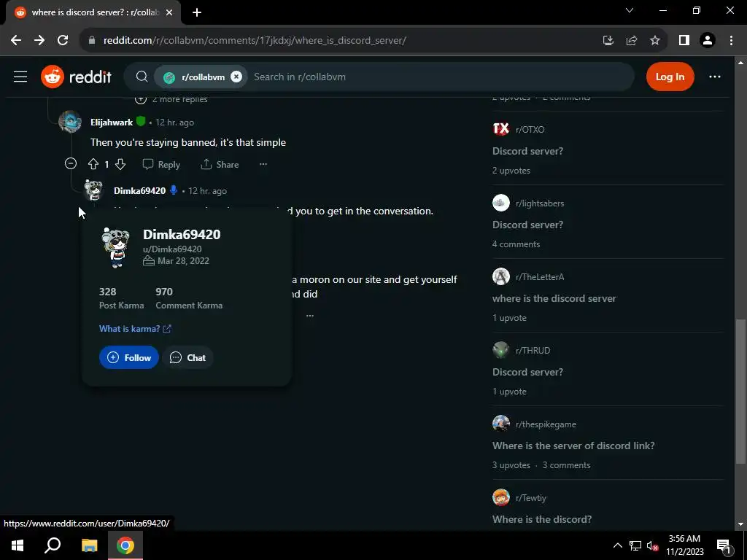This screenshot has height=560, width=747.
Task: Open the 'What is karma?' link
Action: [135, 329]
